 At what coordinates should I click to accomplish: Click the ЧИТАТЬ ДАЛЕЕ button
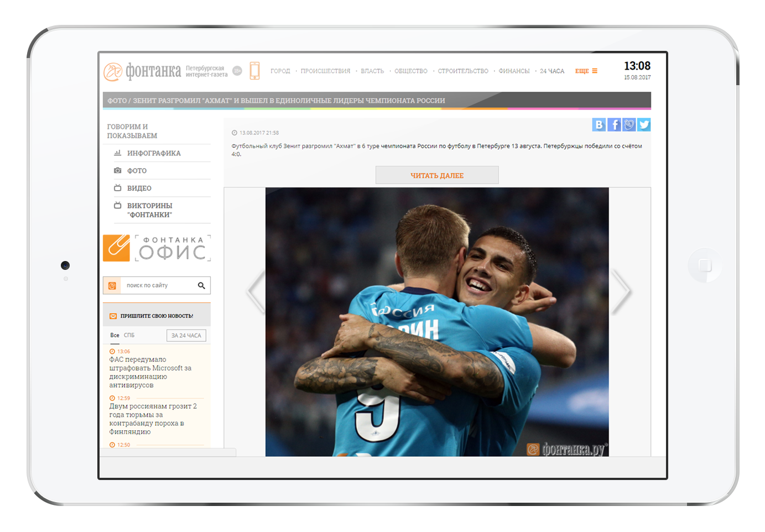click(x=437, y=175)
